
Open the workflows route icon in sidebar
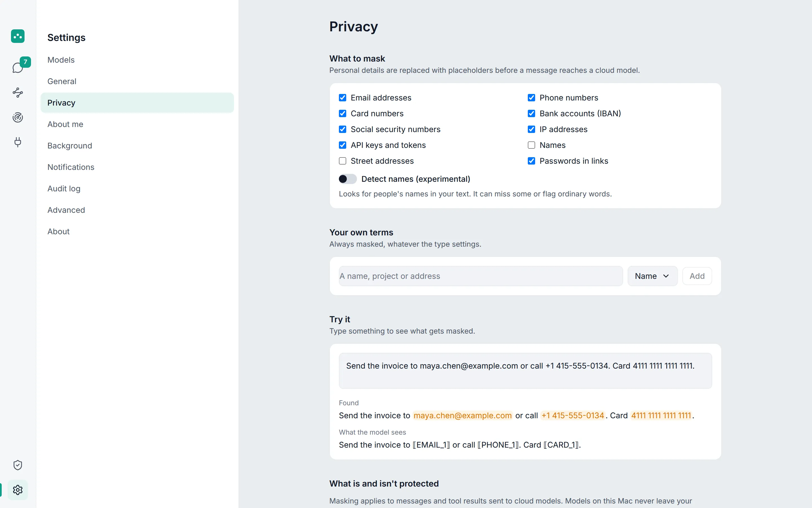[x=18, y=92]
